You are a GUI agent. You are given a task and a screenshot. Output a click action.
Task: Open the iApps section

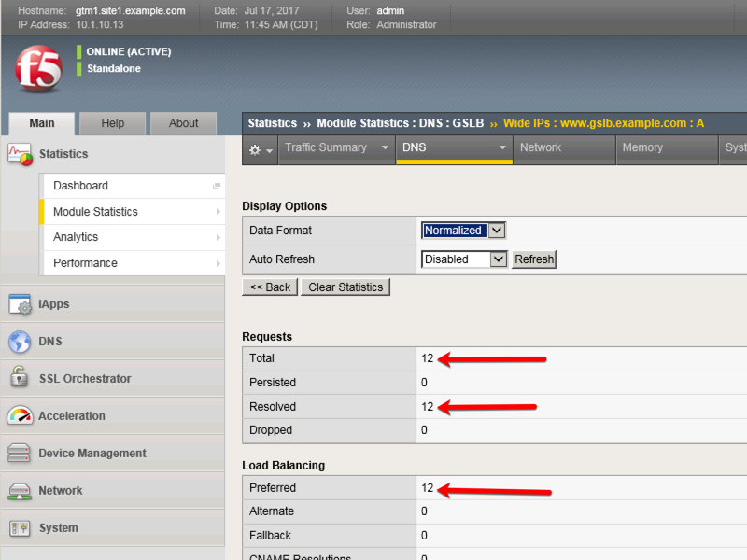coord(113,304)
